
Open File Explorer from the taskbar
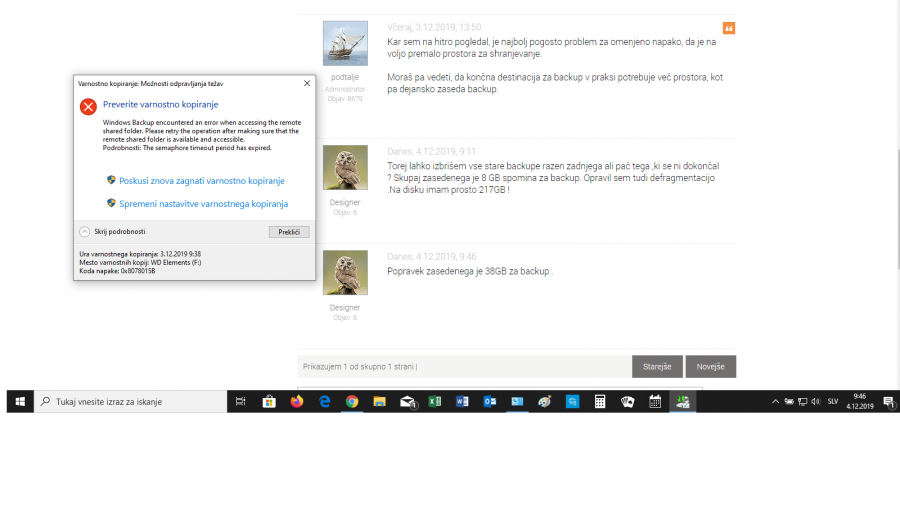(x=380, y=401)
